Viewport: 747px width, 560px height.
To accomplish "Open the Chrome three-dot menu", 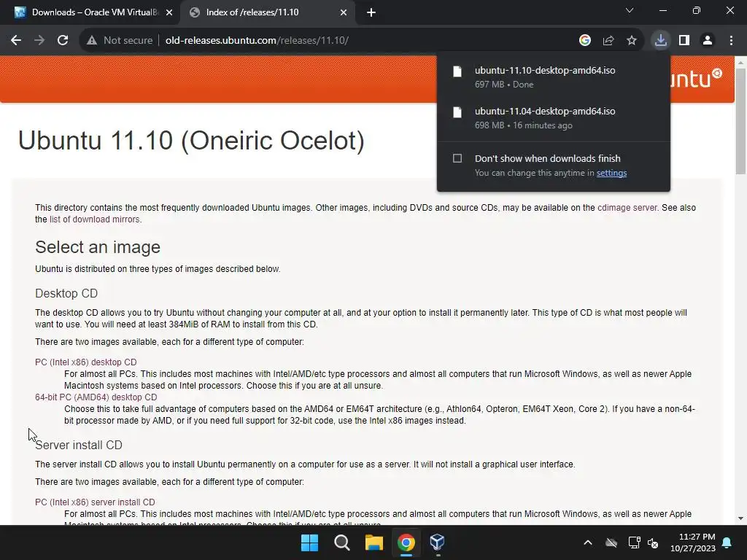I will (x=731, y=41).
